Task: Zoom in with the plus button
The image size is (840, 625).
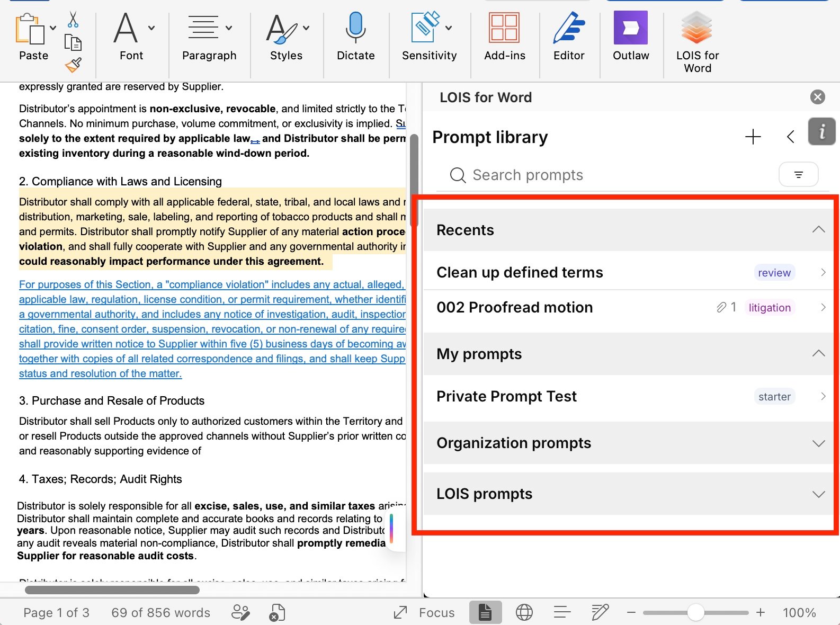Action: tap(761, 613)
